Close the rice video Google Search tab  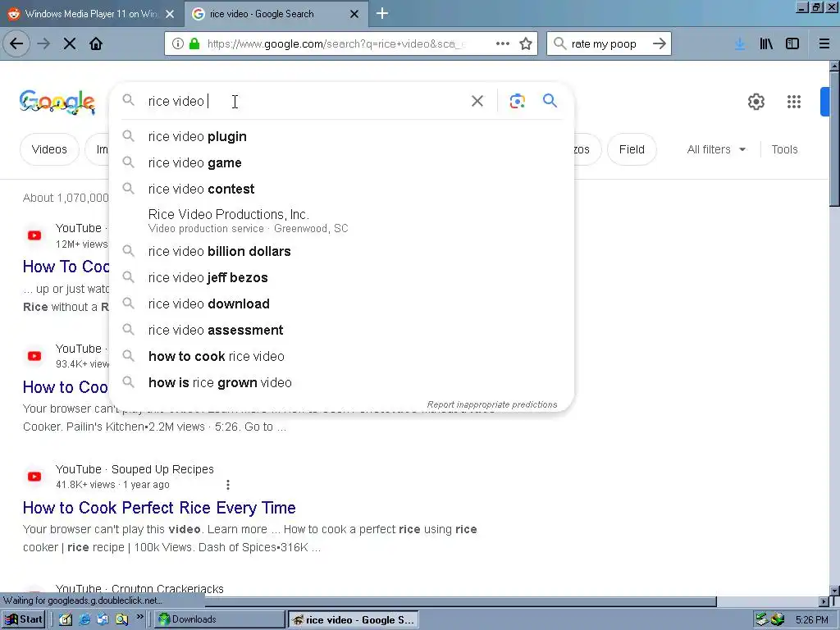[x=354, y=14]
